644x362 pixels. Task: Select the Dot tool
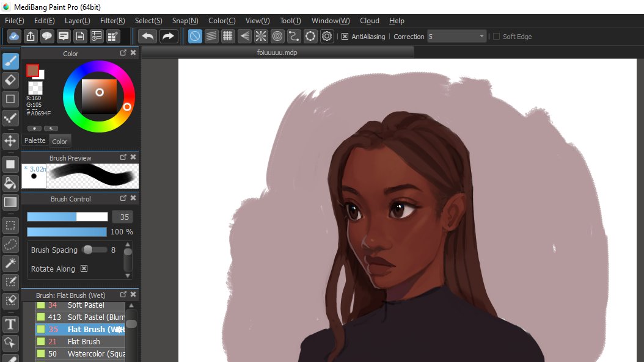point(10,118)
